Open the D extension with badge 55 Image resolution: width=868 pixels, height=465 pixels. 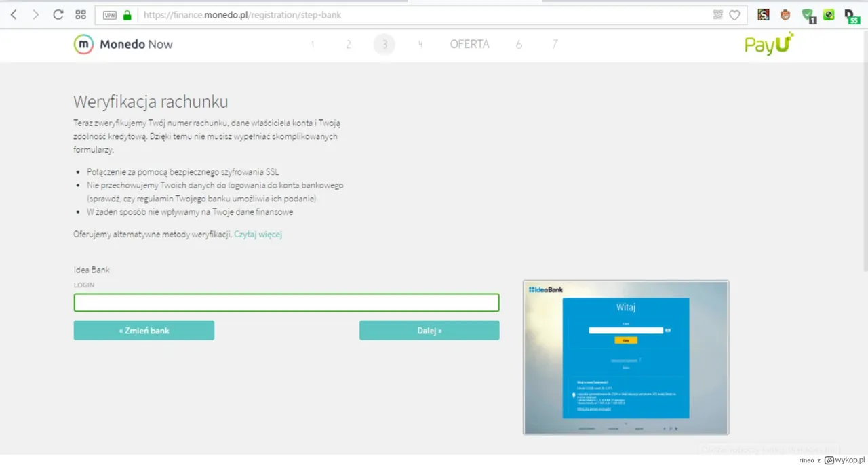pyautogui.click(x=851, y=16)
